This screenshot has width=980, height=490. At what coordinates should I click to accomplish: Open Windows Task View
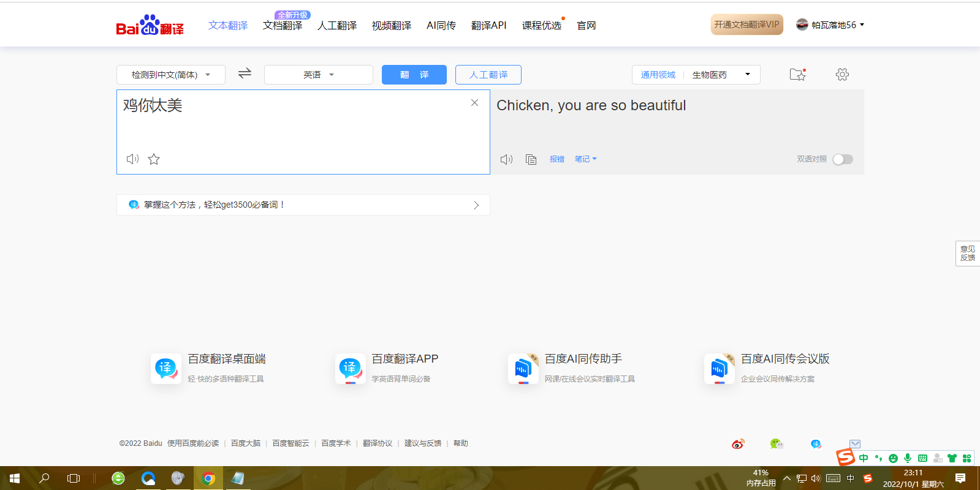[x=74, y=478]
